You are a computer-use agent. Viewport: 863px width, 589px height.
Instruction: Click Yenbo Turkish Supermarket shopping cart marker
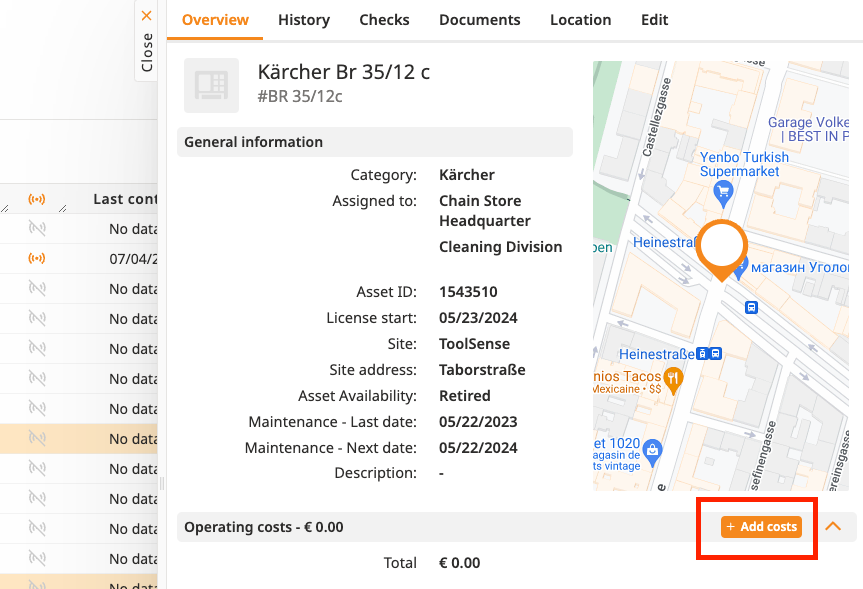[723, 194]
